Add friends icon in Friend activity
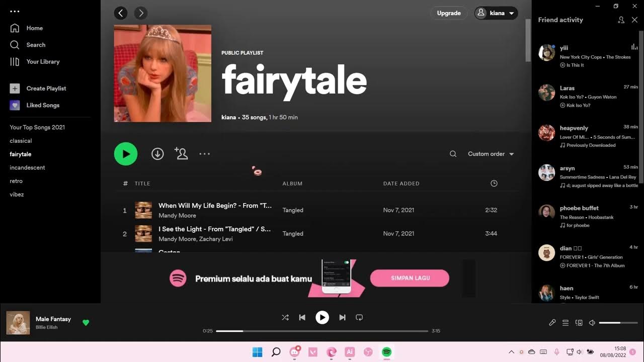Viewport: 644px width, 362px height. tap(621, 20)
